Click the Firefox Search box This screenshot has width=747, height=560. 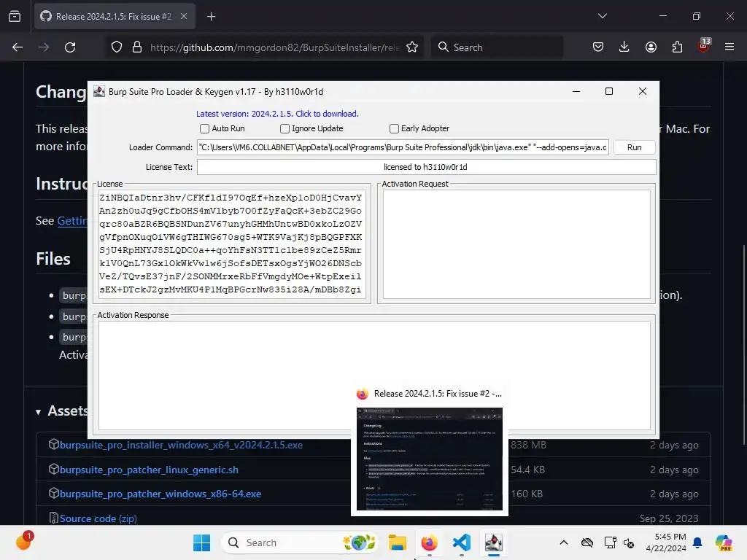(x=497, y=47)
